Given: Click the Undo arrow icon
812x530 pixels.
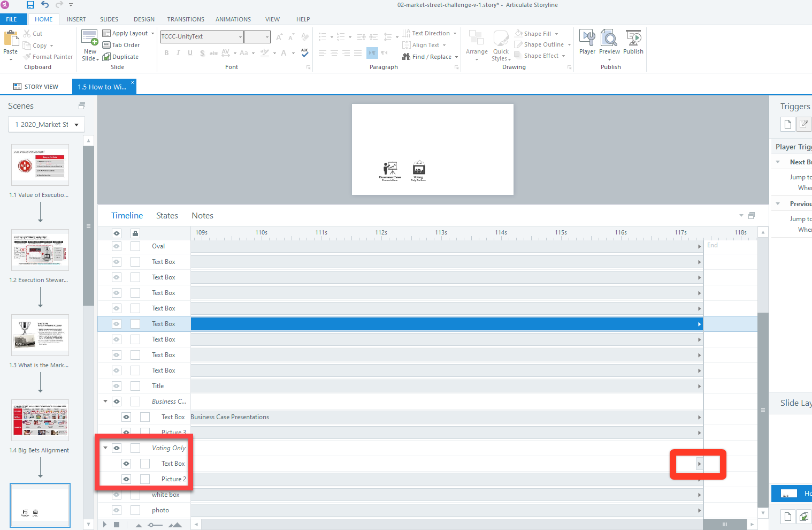Looking at the screenshot, I should pyautogui.click(x=45, y=5).
